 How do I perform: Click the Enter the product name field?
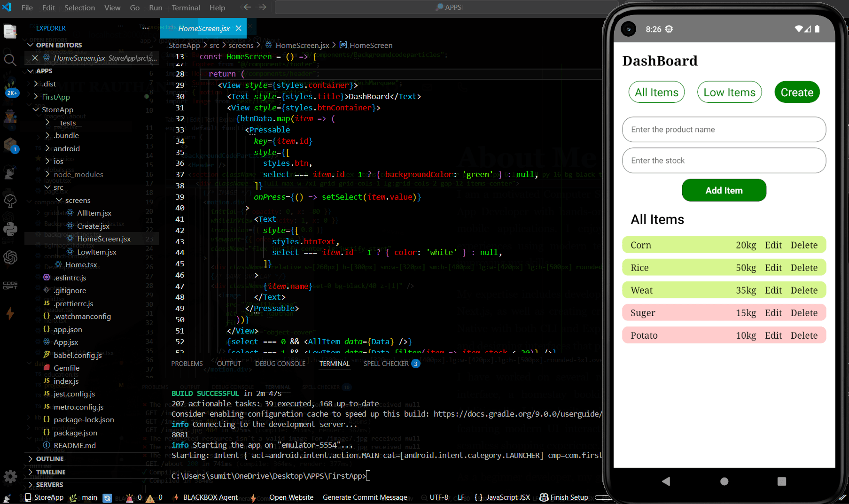coord(724,130)
